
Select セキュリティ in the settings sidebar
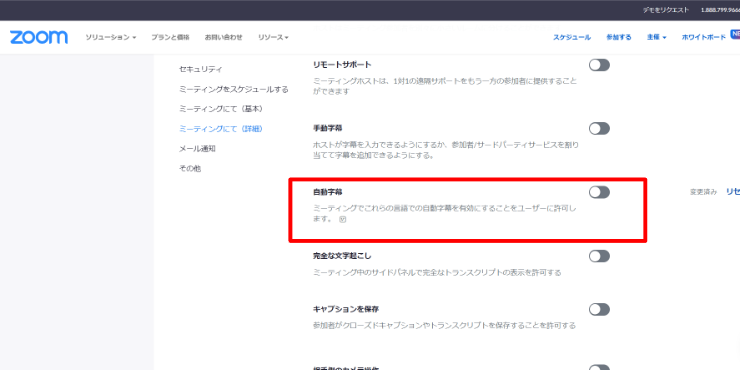point(201,69)
